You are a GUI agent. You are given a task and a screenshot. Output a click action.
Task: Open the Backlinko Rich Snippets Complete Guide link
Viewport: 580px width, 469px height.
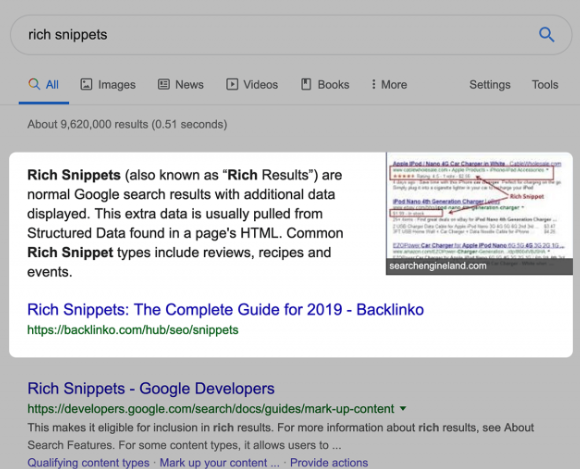click(226, 310)
